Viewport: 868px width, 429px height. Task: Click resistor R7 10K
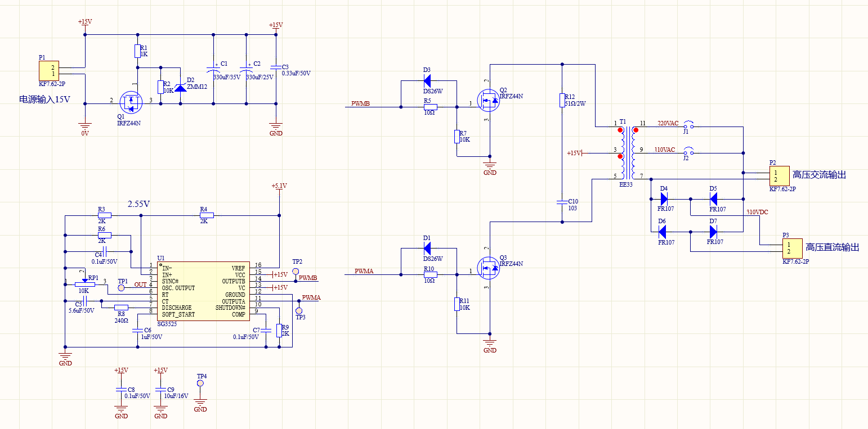coord(457,137)
